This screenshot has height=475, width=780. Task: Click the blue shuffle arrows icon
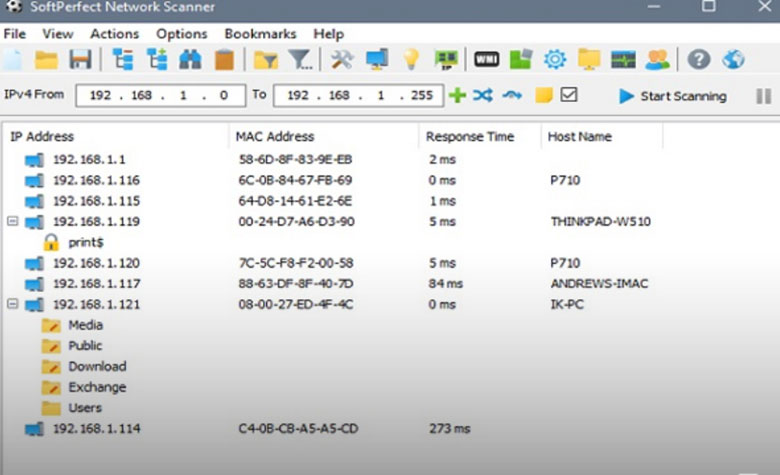tap(483, 95)
